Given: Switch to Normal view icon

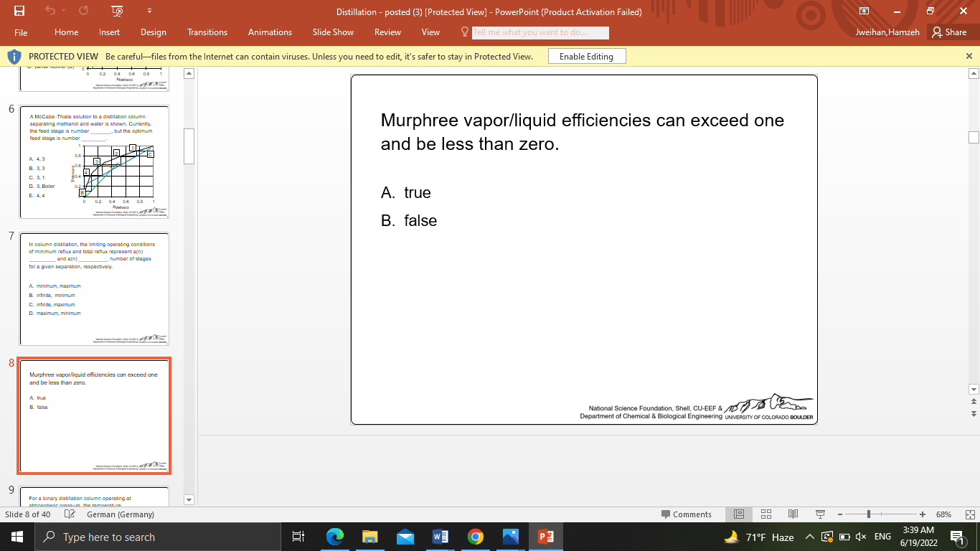Looking at the screenshot, I should (x=738, y=514).
